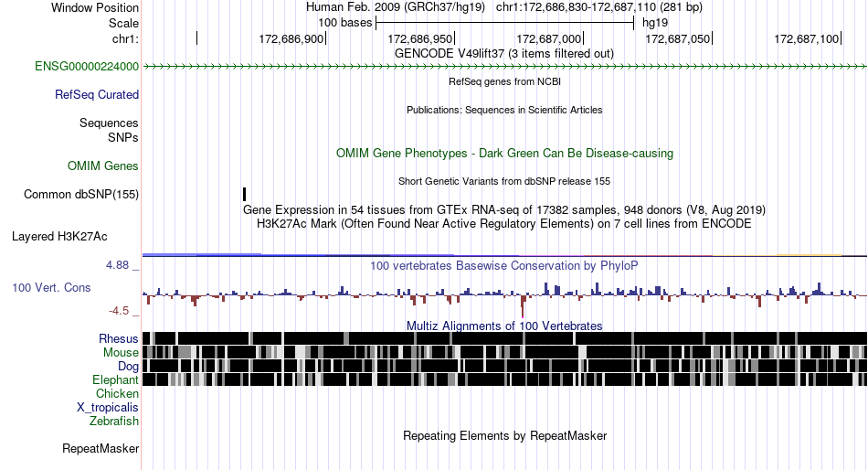Click the Sequences track label
The image size is (868, 470).
109,123
